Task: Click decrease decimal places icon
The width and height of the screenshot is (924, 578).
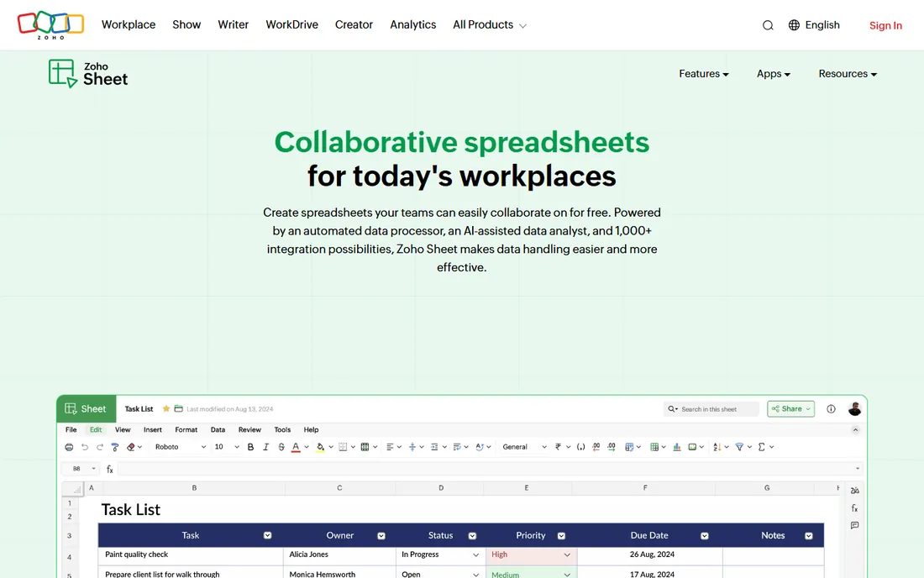Action: pos(596,447)
